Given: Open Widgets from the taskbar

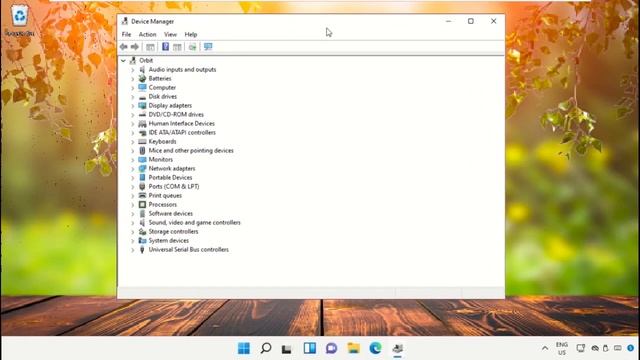Looking at the screenshot, I should point(310,348).
